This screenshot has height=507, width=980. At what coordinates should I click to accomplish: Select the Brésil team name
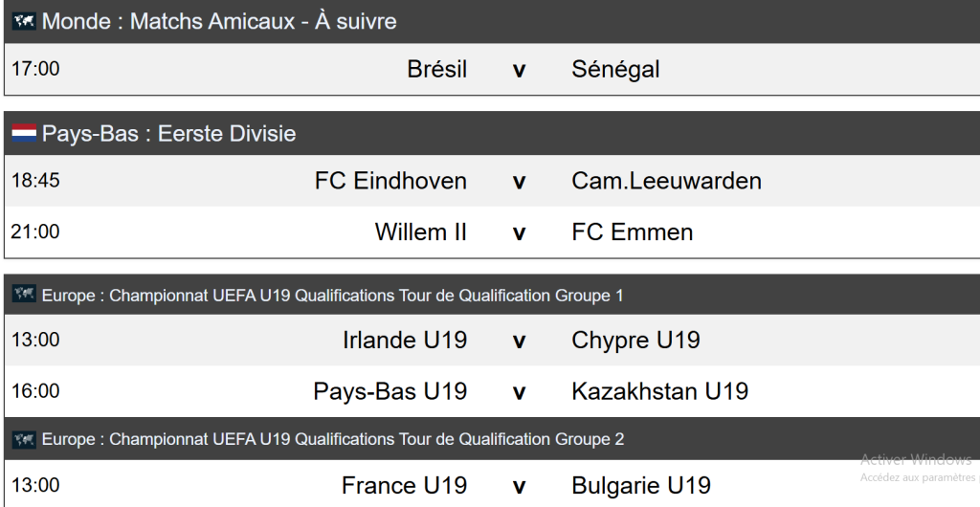[x=437, y=69]
